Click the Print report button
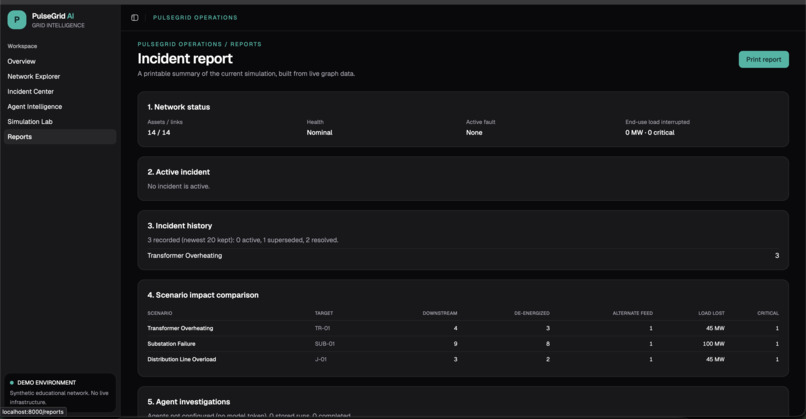 (x=763, y=59)
